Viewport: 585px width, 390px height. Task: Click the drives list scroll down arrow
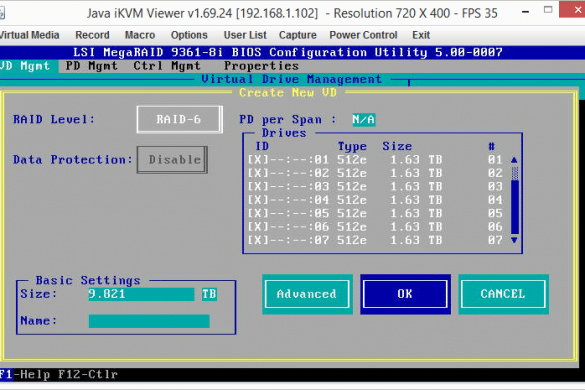[x=514, y=240]
